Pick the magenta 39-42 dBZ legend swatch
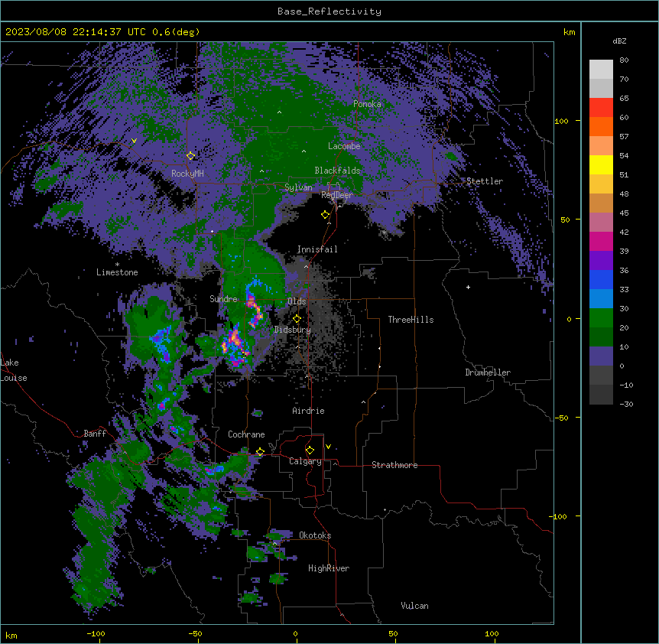Screen dimensions: 659x644 point(601,241)
